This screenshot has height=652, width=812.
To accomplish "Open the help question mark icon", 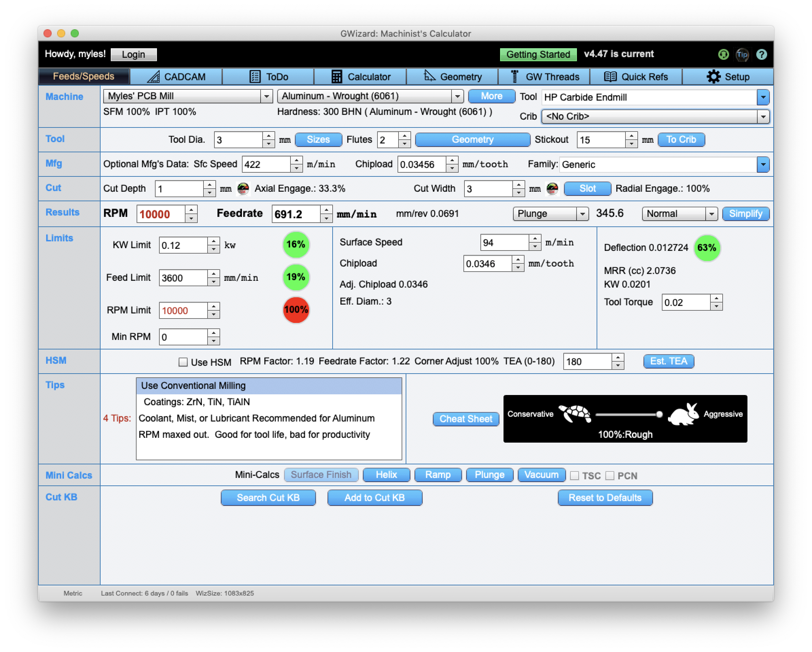I will pyautogui.click(x=761, y=55).
